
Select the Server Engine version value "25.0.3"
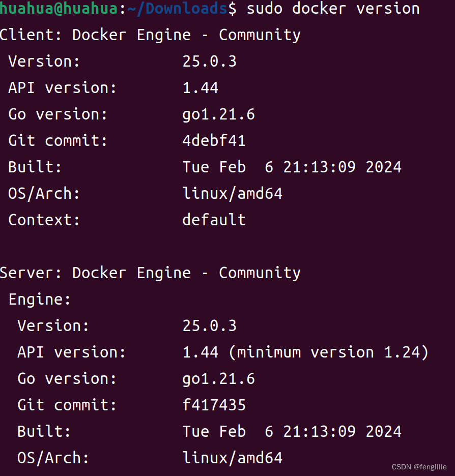tap(210, 326)
